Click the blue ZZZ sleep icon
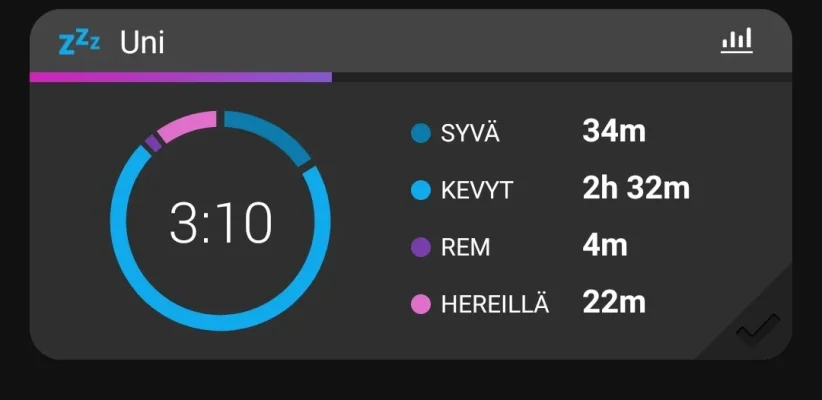Viewport: 822px width, 400px height. [79, 42]
